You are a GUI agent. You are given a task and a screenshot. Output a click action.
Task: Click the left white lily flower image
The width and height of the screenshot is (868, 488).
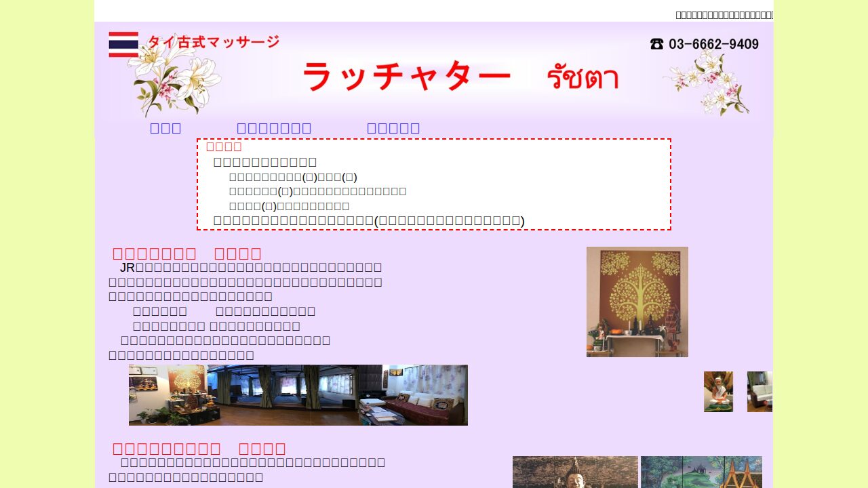[175, 78]
